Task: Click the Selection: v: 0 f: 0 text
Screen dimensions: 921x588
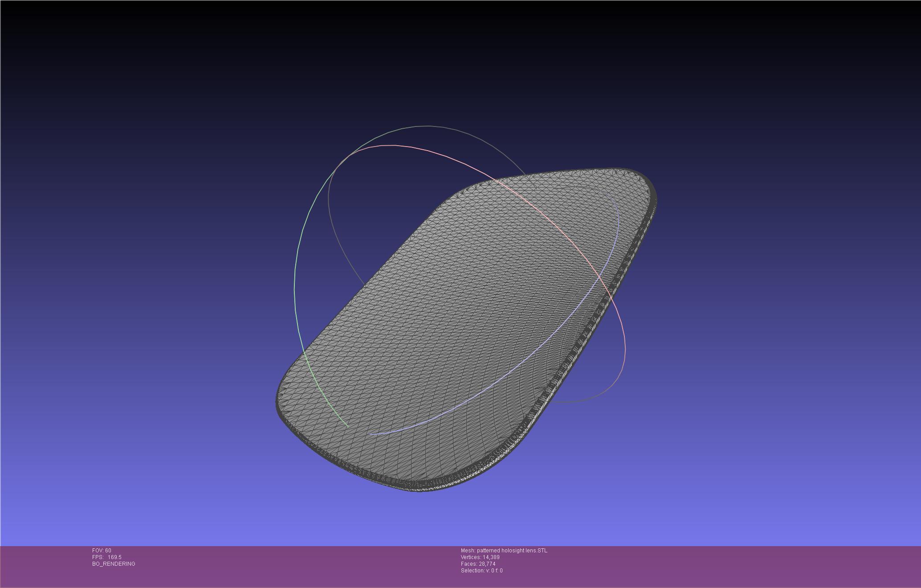Action: click(481, 571)
